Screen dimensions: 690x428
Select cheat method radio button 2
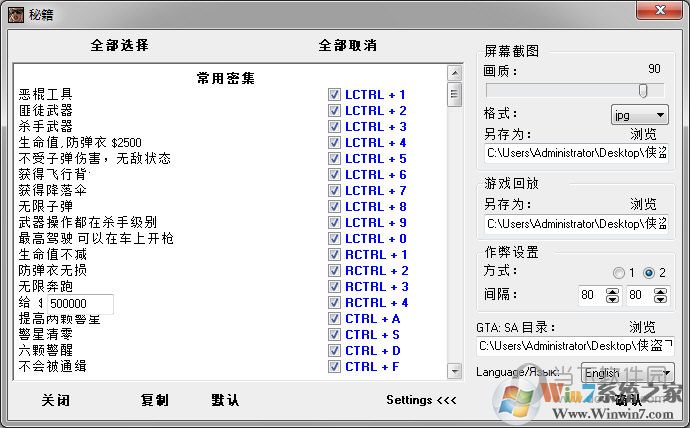point(649,273)
